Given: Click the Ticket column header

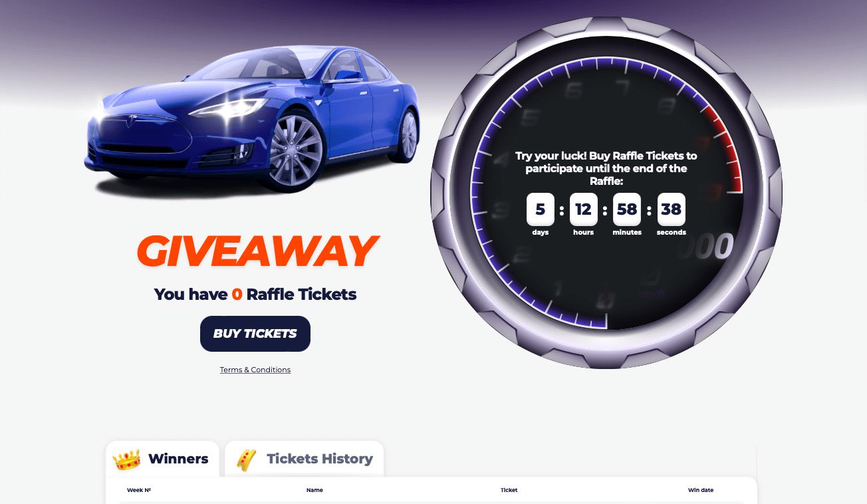Looking at the screenshot, I should point(509,490).
